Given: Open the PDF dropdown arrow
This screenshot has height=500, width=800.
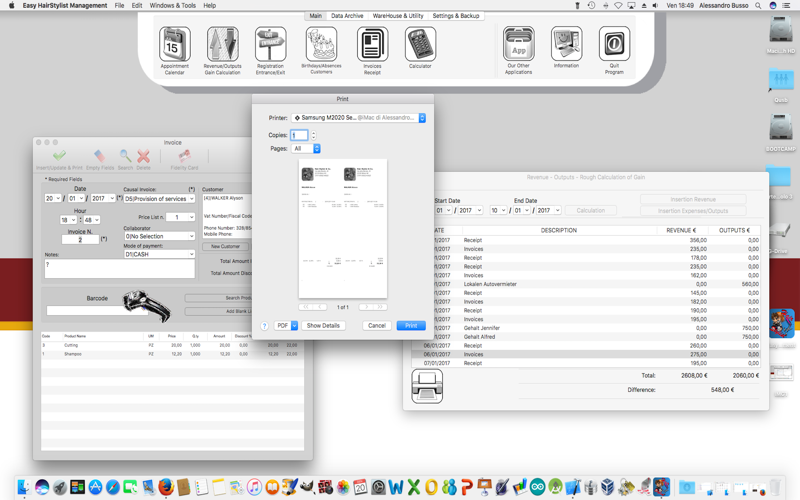Looking at the screenshot, I should coord(294,326).
